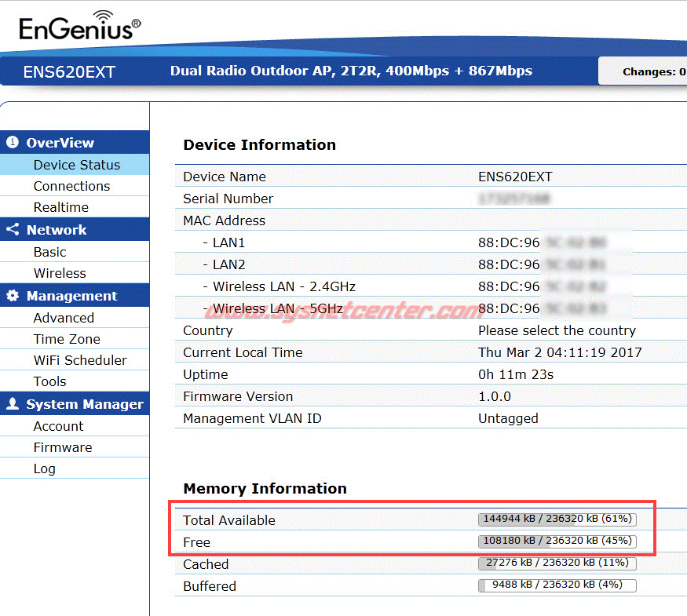Screen dimensions: 687x616
Task: Click the Cached memory usage bar
Action: click(557, 563)
